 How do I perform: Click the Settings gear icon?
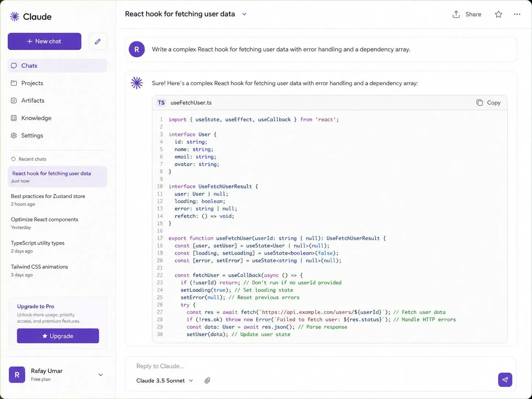click(14, 136)
